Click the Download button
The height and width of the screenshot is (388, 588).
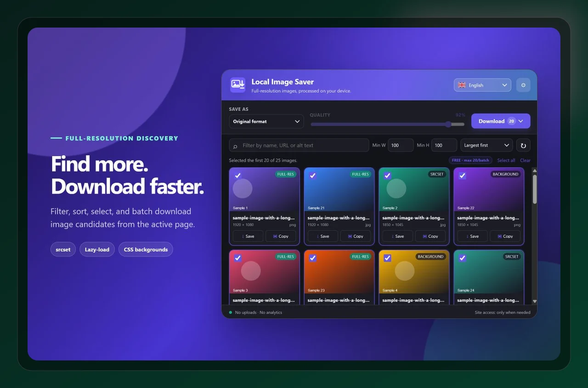coord(501,121)
